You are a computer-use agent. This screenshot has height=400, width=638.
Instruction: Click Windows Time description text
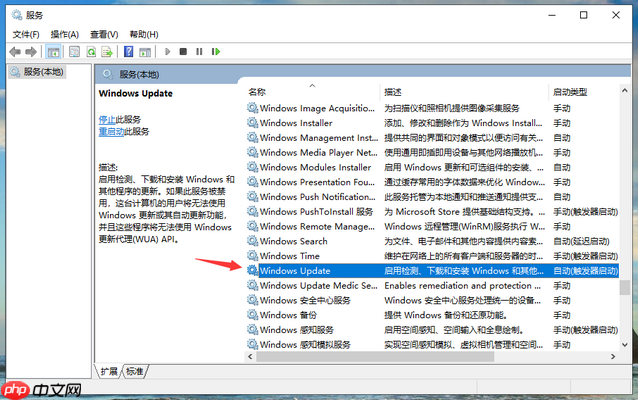[x=463, y=256]
